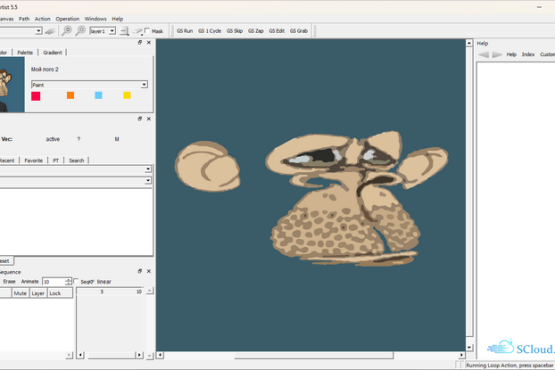Screen dimensions: 555x370
Task: Click the source image monkey thumbnail
Action: pos(12,85)
